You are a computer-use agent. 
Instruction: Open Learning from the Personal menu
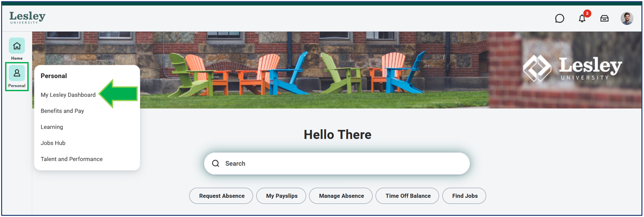click(x=52, y=127)
